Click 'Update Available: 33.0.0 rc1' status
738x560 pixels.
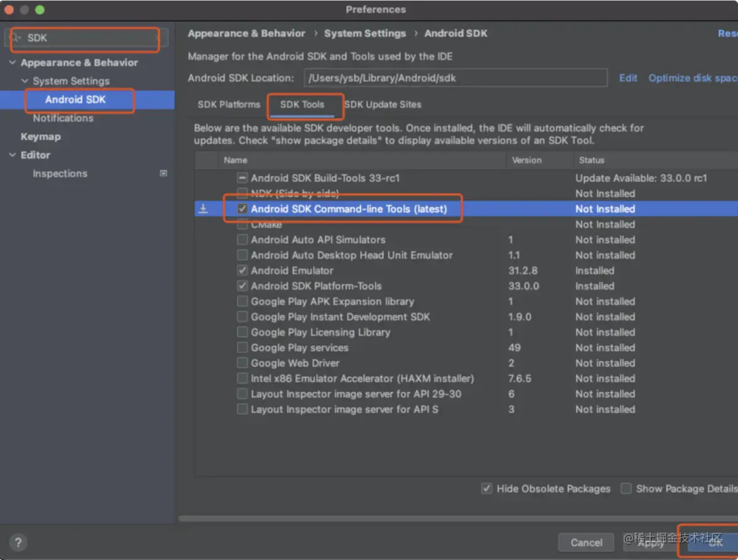tap(641, 178)
